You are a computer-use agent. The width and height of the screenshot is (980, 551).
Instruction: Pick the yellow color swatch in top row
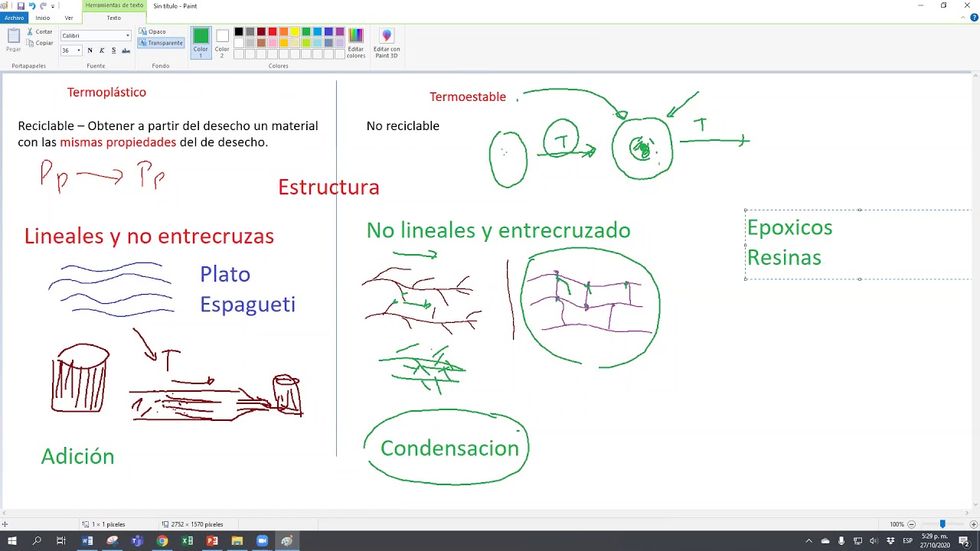295,31
